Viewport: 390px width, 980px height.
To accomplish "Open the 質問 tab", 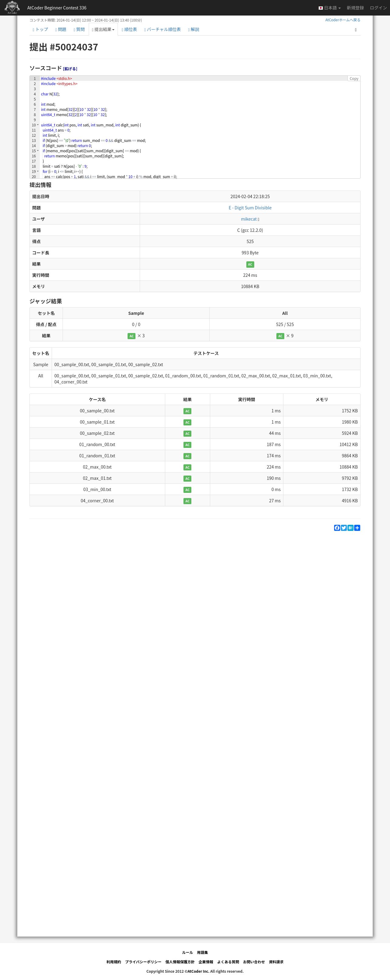I will tap(79, 29).
